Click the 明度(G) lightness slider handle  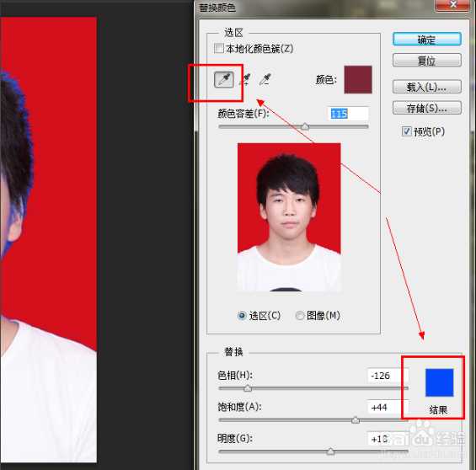[331, 451]
